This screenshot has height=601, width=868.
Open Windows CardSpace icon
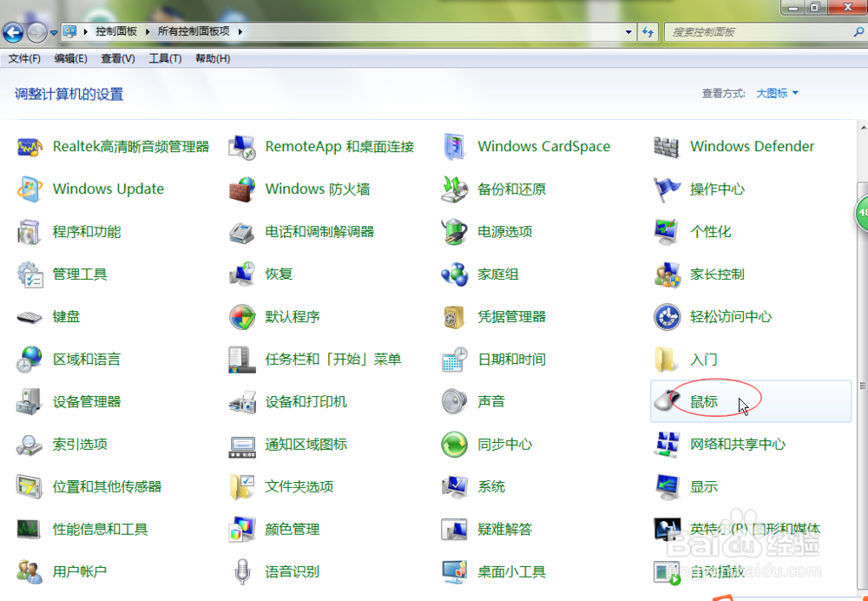point(455,147)
